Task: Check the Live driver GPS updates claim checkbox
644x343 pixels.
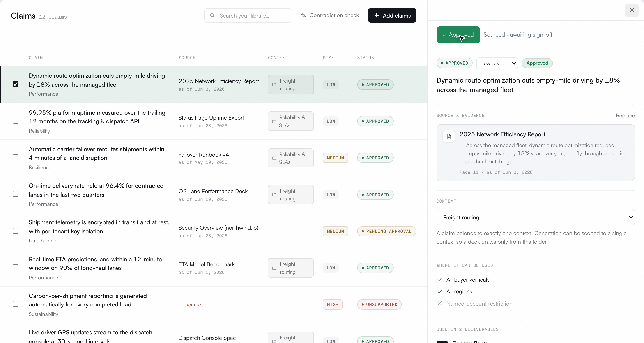Action: pos(16,340)
